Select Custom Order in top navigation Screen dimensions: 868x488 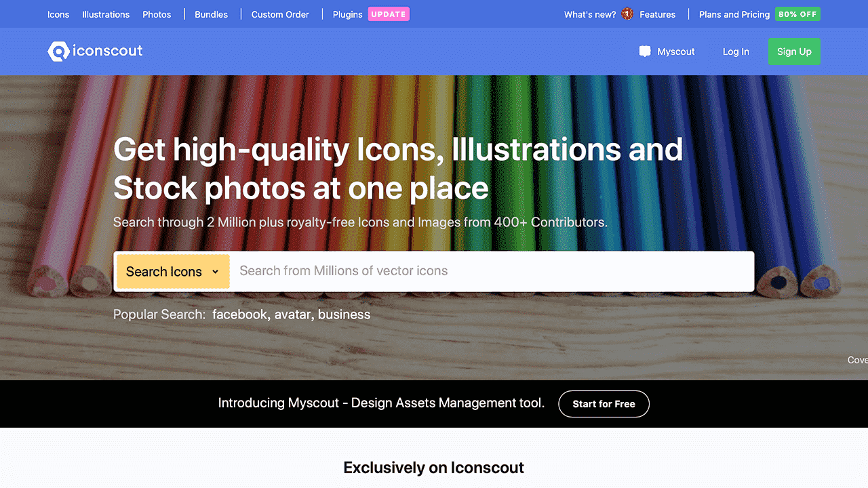[x=280, y=14]
